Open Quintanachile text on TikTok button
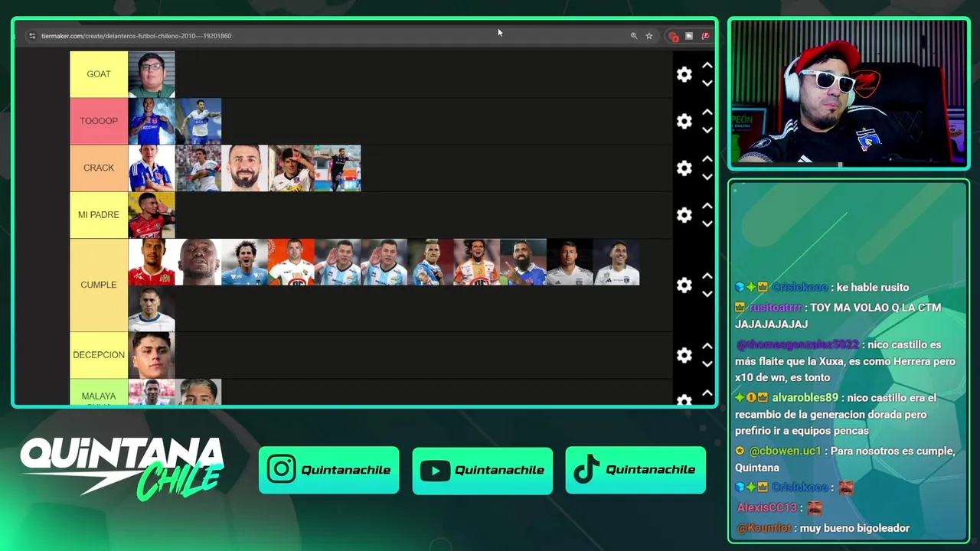Viewport: 980px width, 551px height. [651, 470]
